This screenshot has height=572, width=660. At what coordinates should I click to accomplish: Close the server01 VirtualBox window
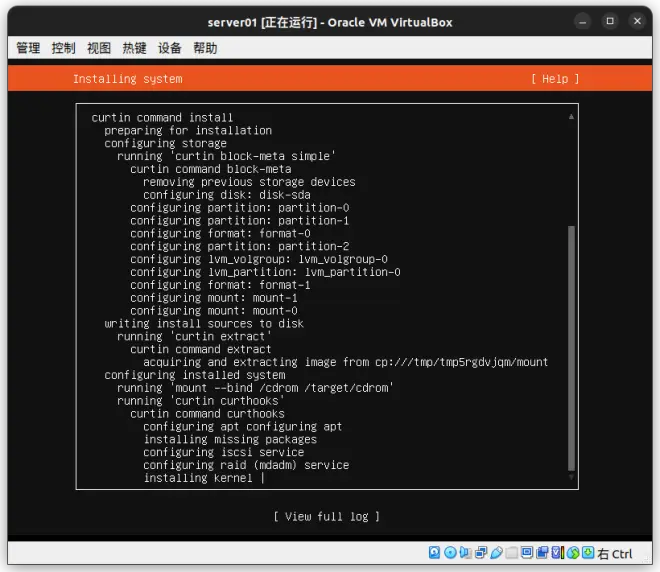tap(637, 21)
